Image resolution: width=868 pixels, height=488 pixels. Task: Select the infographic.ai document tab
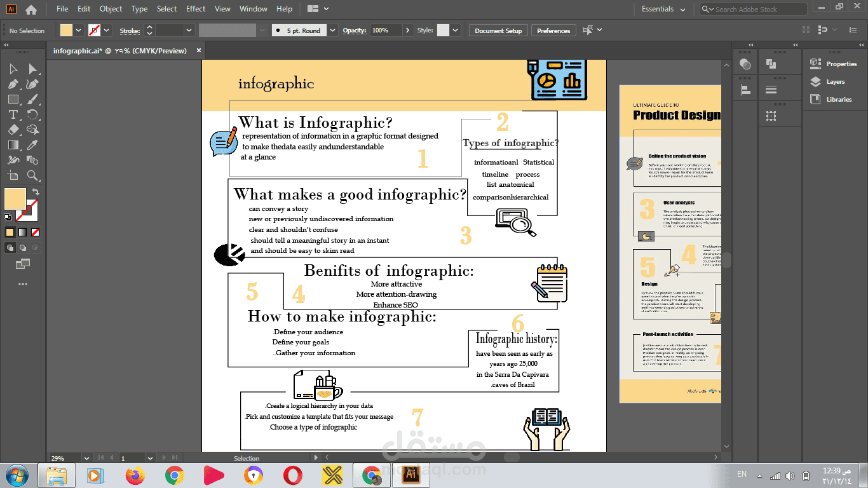pos(120,50)
